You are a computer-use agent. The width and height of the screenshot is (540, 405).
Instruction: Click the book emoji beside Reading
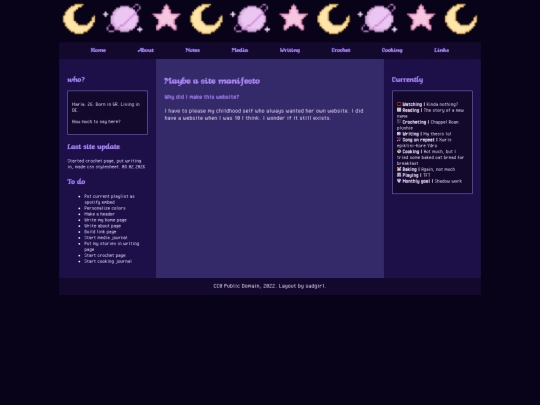tap(399, 110)
